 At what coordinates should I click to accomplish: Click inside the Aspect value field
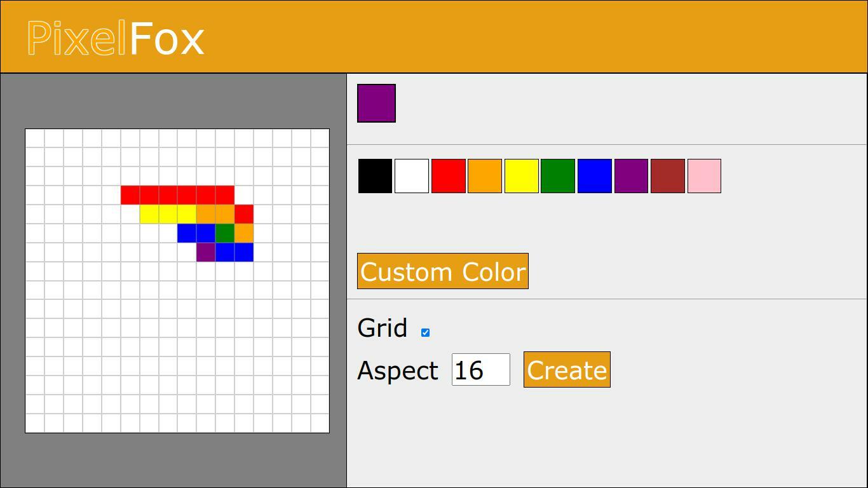480,369
